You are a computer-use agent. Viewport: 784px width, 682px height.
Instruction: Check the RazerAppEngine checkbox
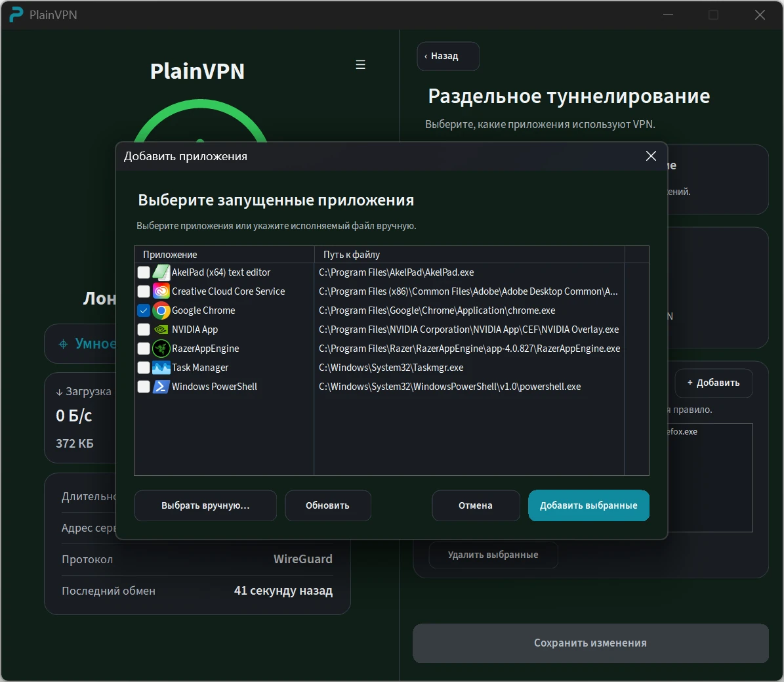tap(144, 349)
